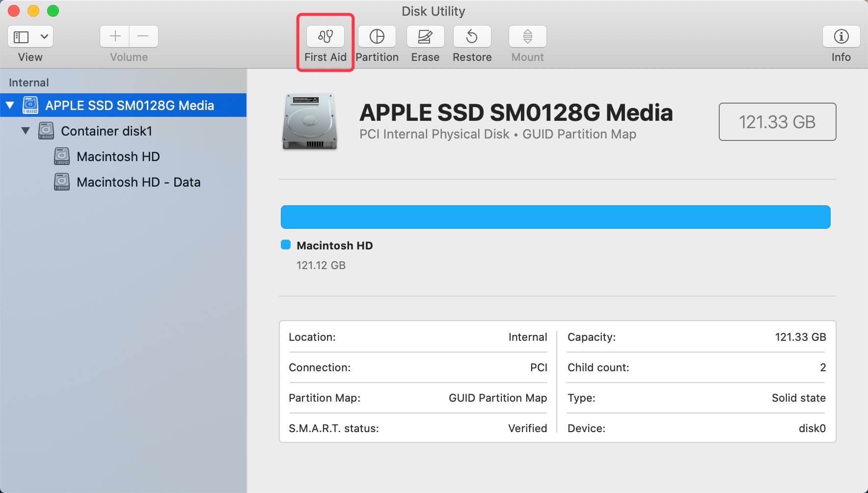Collapse Container disk1 tree entry
The width and height of the screenshot is (868, 493).
(x=26, y=131)
